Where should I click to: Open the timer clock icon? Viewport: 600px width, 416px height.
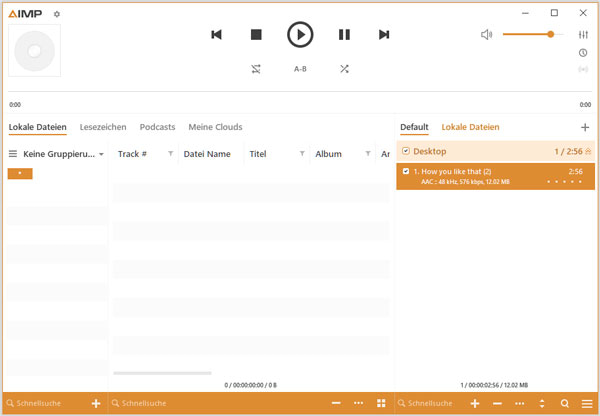583,52
